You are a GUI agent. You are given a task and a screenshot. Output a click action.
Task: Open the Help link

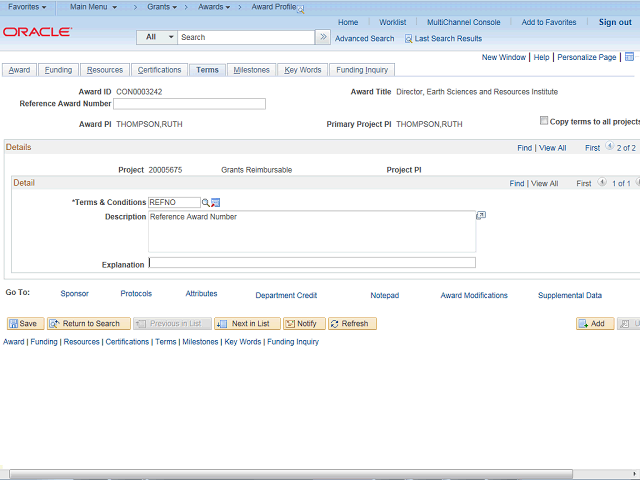click(x=541, y=58)
